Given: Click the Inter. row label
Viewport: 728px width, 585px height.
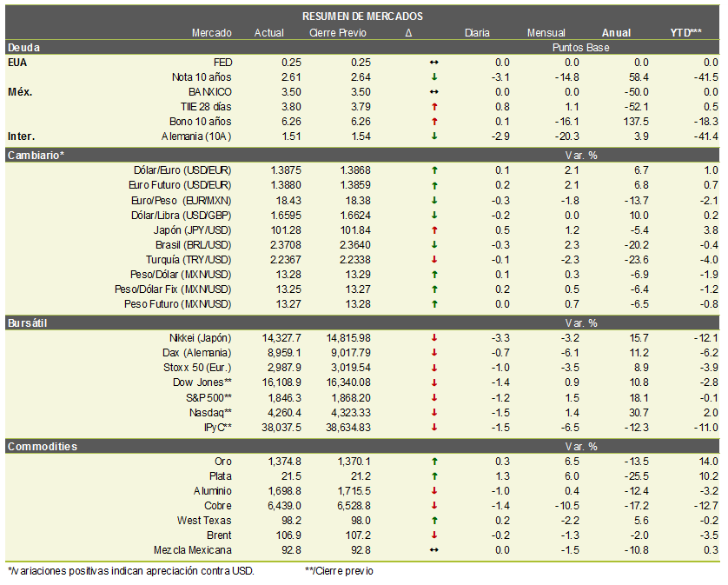Looking at the screenshot, I should (x=22, y=136).
